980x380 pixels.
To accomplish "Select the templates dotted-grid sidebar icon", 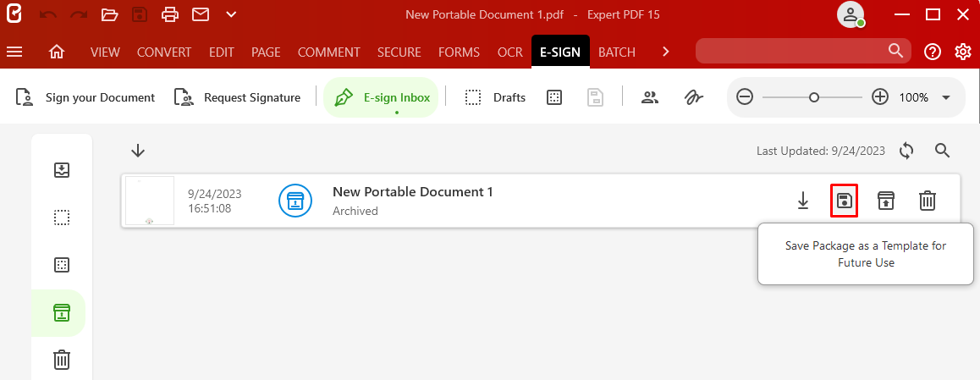I will click(x=62, y=265).
